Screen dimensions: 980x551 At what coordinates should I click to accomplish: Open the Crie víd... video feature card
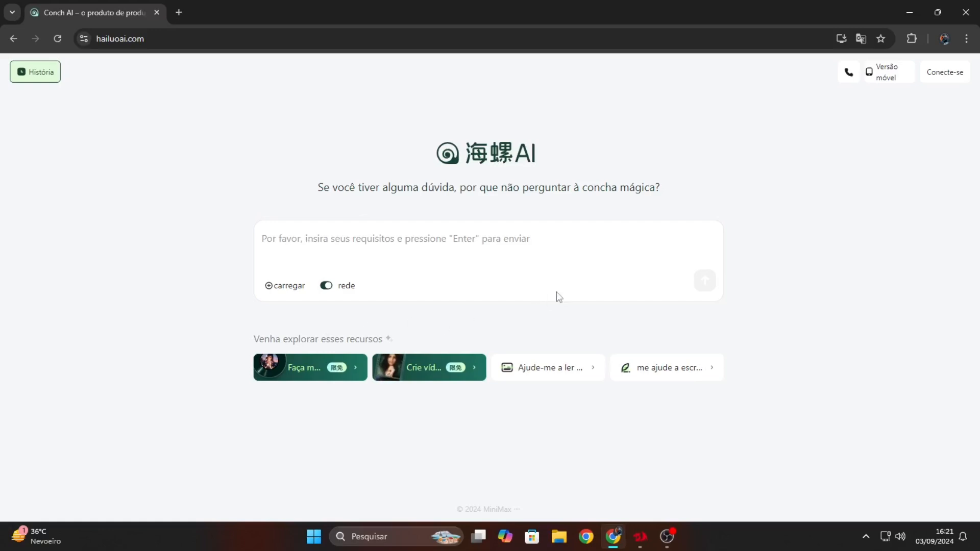(x=429, y=367)
